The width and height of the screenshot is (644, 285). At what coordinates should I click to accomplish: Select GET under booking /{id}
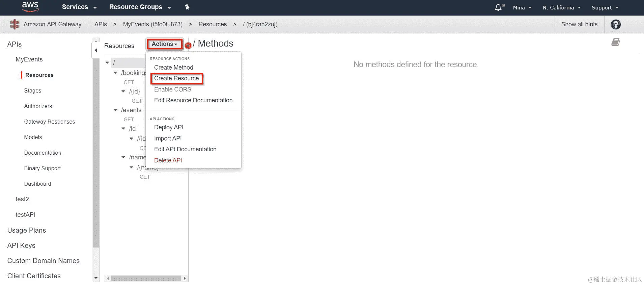[x=137, y=101]
